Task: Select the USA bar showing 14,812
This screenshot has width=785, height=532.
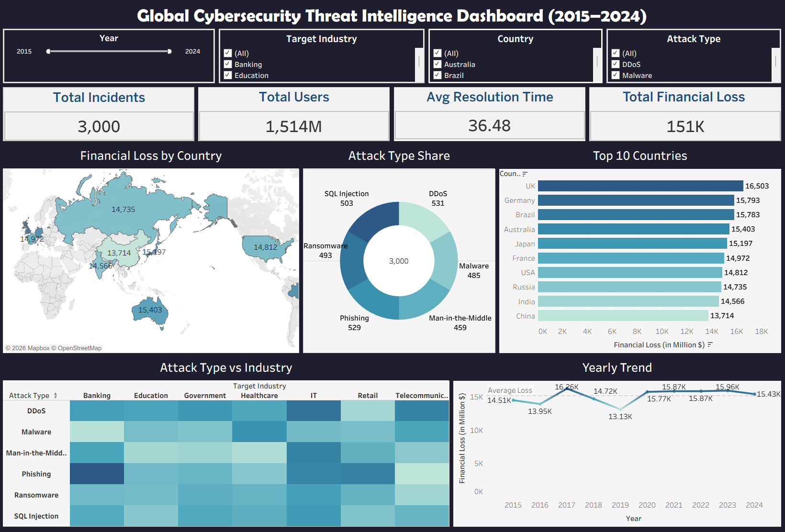Action: tap(630, 273)
